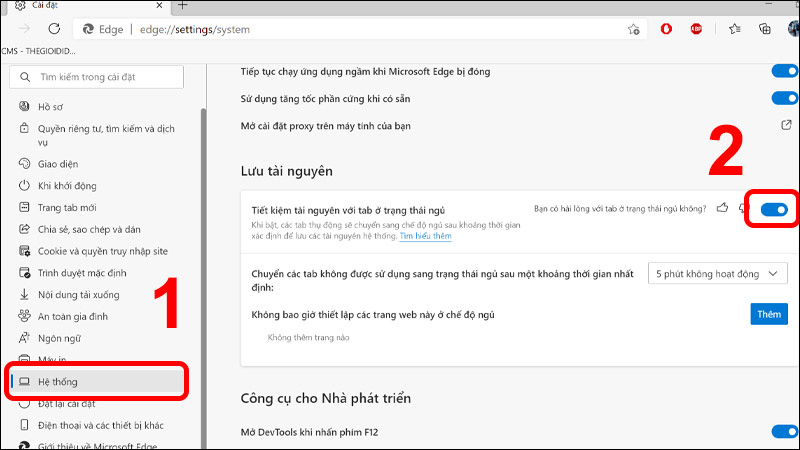Select the Cài đặt browser tab
Screen dimensions: 800x450
coord(87,6)
